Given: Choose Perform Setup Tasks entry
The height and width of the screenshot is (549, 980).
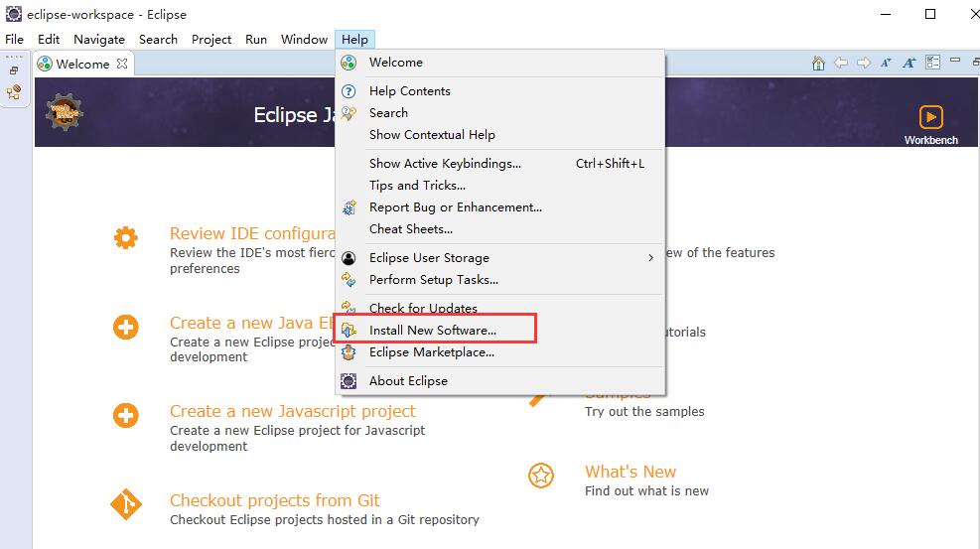Looking at the screenshot, I should pos(500,280).
